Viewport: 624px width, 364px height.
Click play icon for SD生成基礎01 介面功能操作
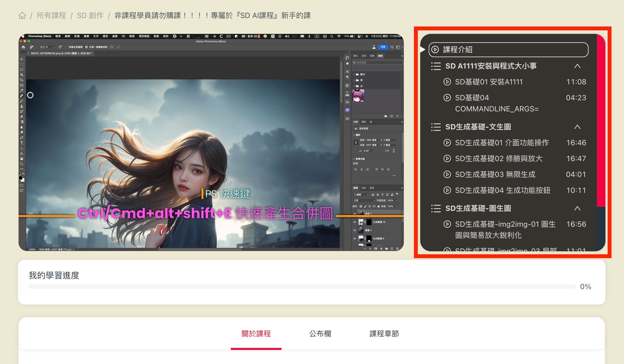(447, 143)
